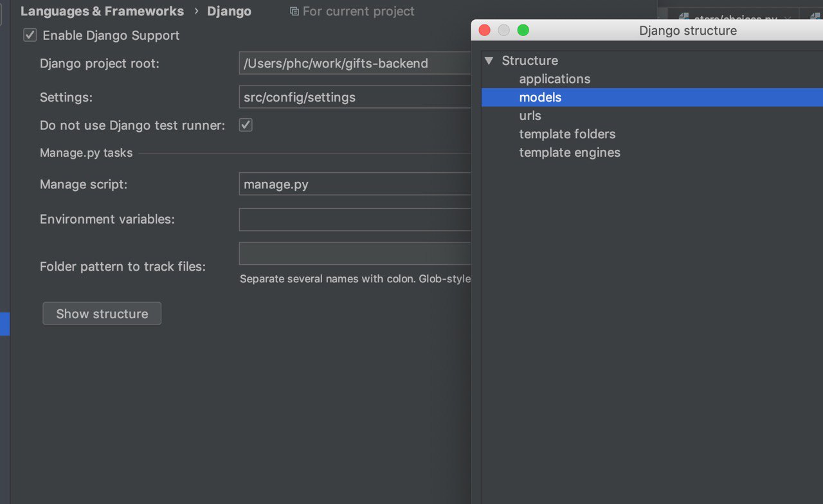Uncheck 'Do not use Django test runner'
Viewport: 823px width, 504px height.
point(246,125)
